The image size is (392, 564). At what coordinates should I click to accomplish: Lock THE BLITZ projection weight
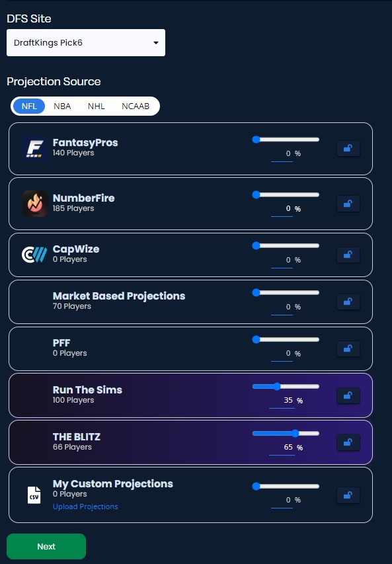348,442
